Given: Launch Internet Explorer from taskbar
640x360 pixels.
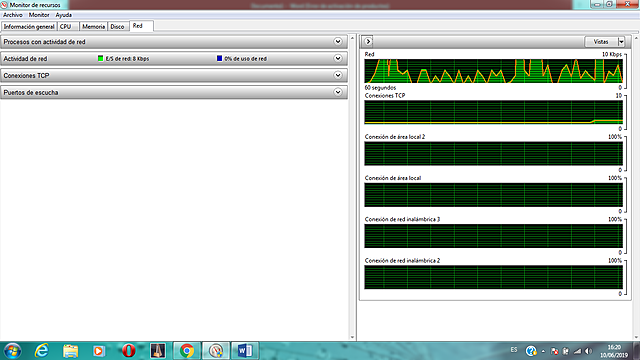Looking at the screenshot, I should tap(42, 351).
